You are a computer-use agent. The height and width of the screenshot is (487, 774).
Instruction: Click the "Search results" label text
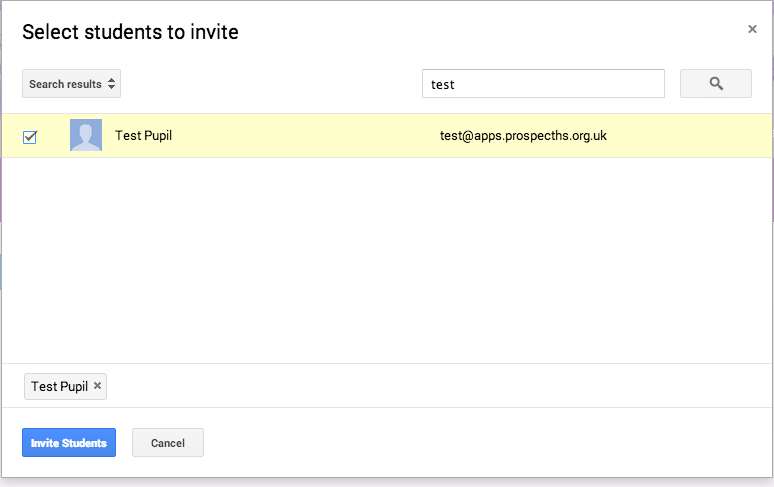click(x=65, y=84)
